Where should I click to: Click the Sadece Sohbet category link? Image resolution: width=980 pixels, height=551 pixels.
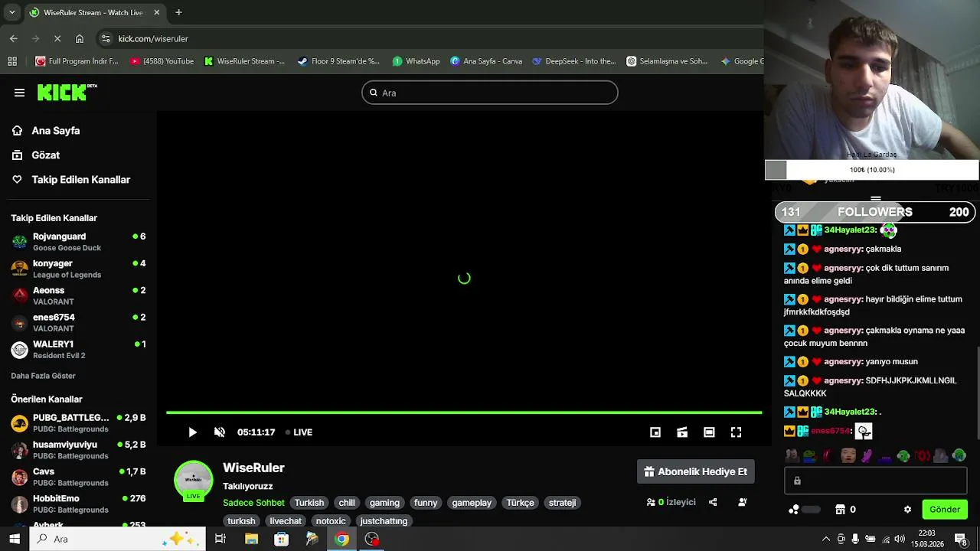click(253, 503)
